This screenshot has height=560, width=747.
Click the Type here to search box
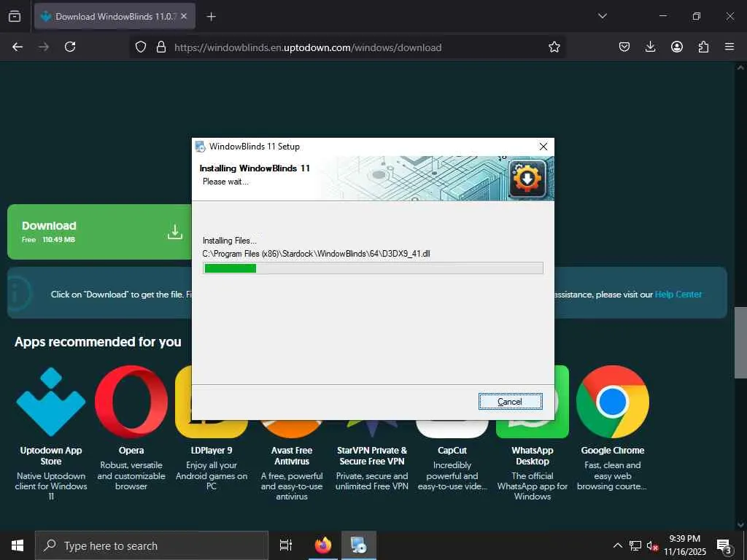coord(152,545)
